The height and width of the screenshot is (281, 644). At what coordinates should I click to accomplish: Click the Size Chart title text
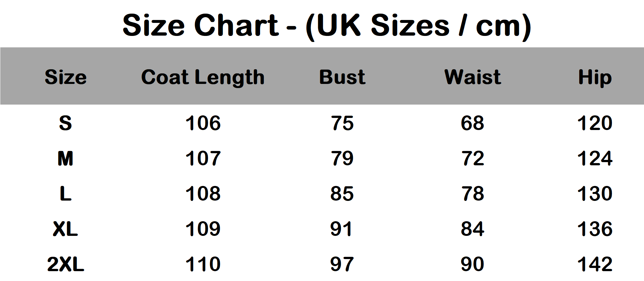click(326, 25)
